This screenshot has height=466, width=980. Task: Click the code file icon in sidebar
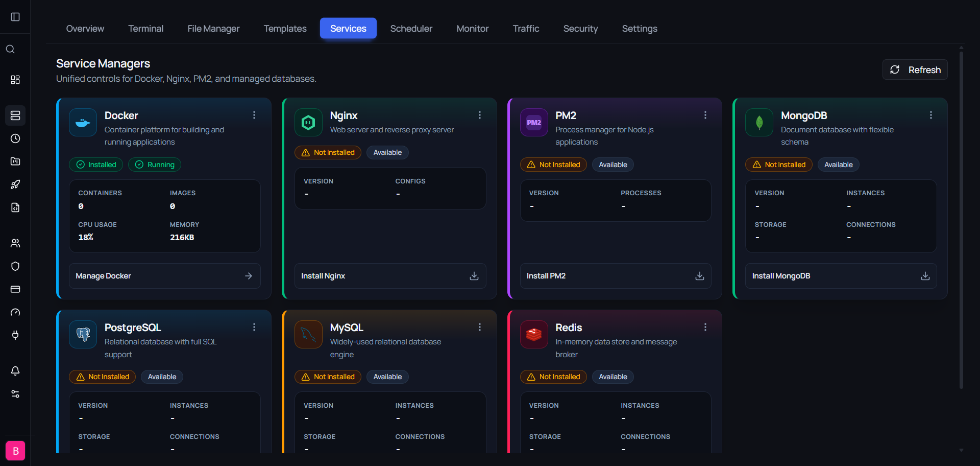coord(15,207)
